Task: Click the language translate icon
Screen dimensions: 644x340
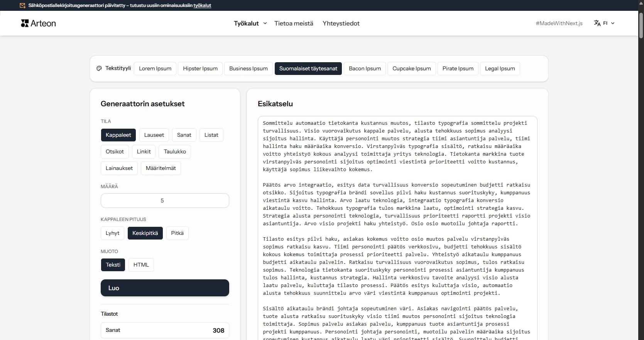Action: click(x=597, y=23)
